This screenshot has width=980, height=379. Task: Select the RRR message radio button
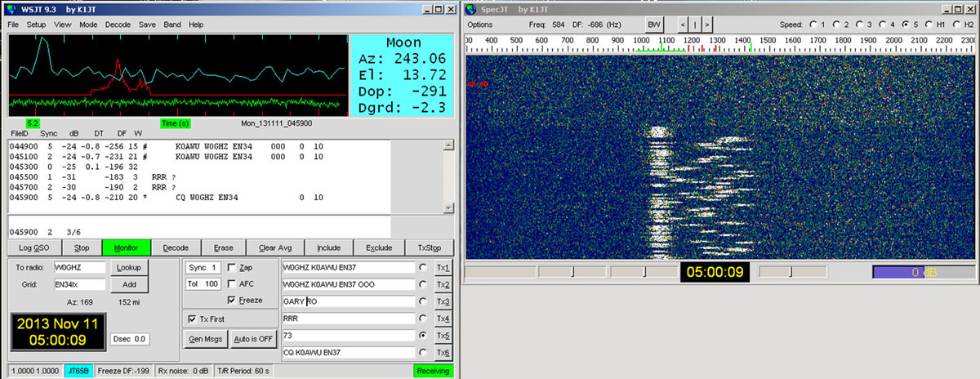click(422, 319)
